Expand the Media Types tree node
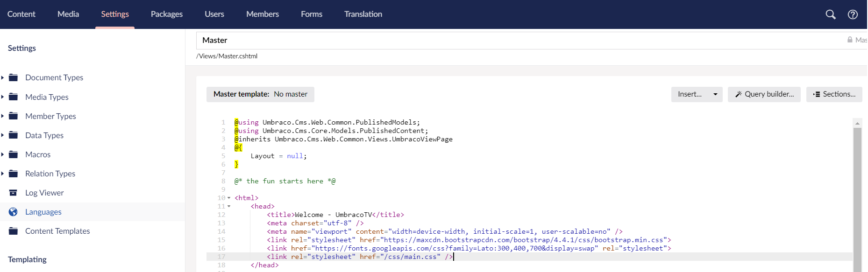868x272 pixels. (2, 97)
